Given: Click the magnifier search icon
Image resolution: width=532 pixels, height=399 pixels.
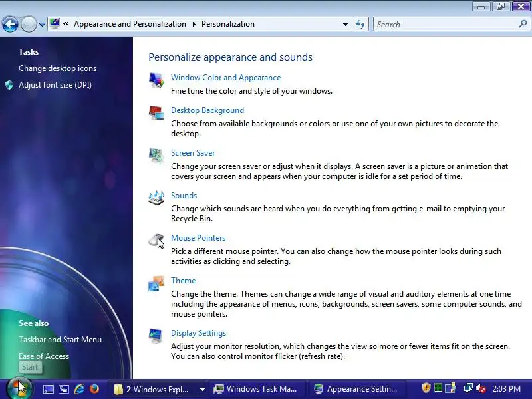Looking at the screenshot, I should point(523,24).
